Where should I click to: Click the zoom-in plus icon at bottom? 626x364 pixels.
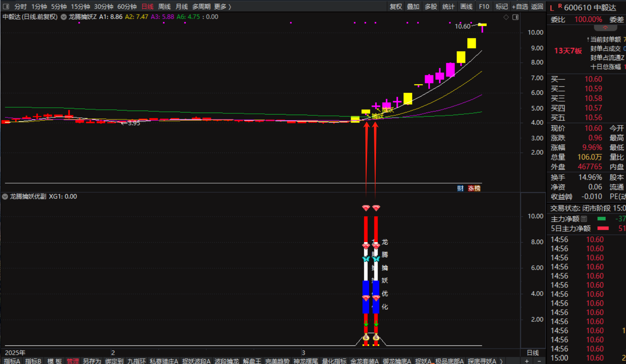pos(527,361)
